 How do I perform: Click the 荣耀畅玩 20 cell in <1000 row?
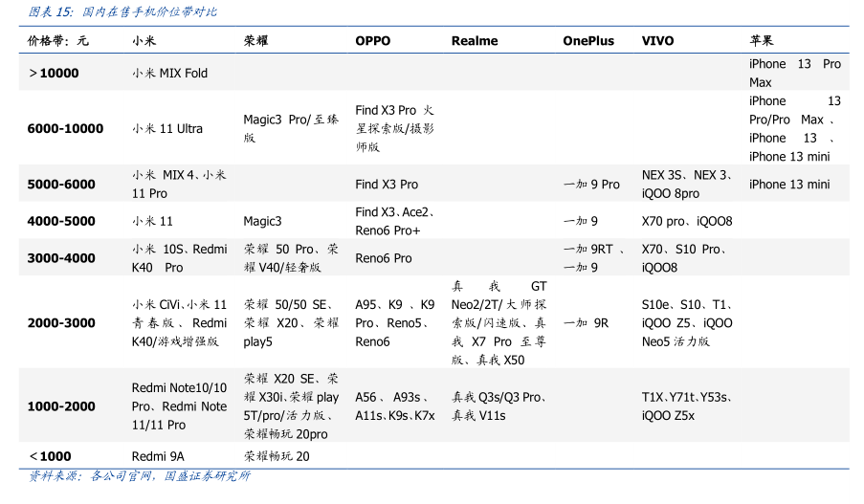click(x=277, y=456)
